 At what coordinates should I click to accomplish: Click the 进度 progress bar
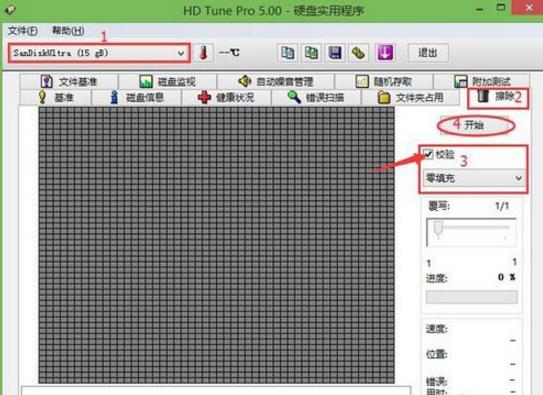tap(472, 297)
